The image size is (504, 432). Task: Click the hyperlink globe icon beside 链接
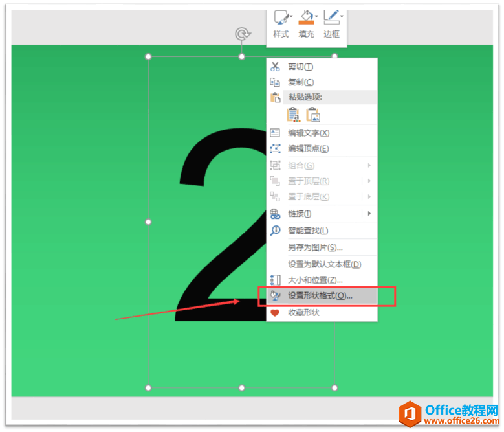(x=275, y=214)
